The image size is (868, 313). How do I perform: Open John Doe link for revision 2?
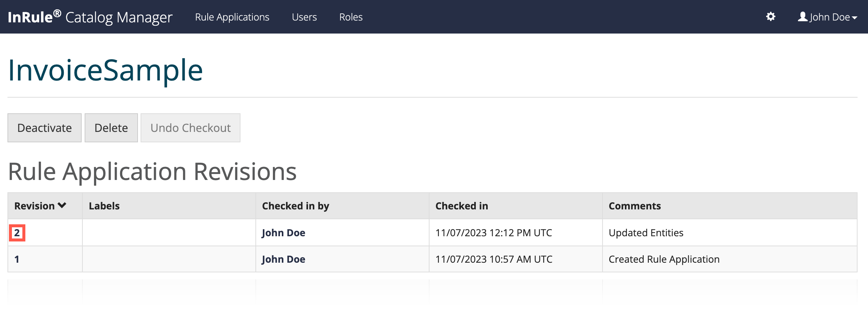click(x=283, y=233)
